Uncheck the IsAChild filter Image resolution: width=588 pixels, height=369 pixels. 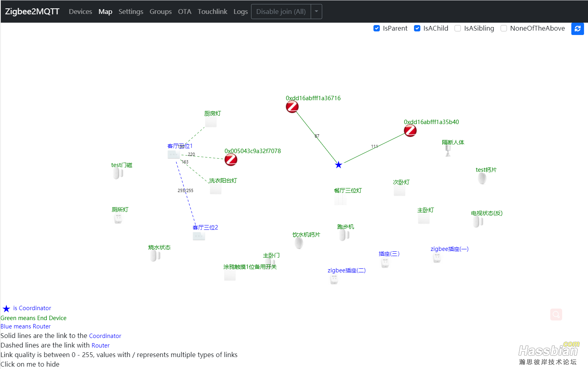(417, 28)
